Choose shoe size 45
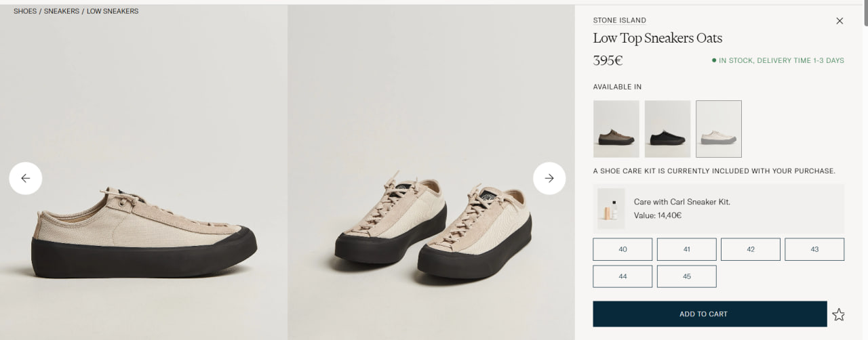This screenshot has width=868, height=340. pos(686,276)
